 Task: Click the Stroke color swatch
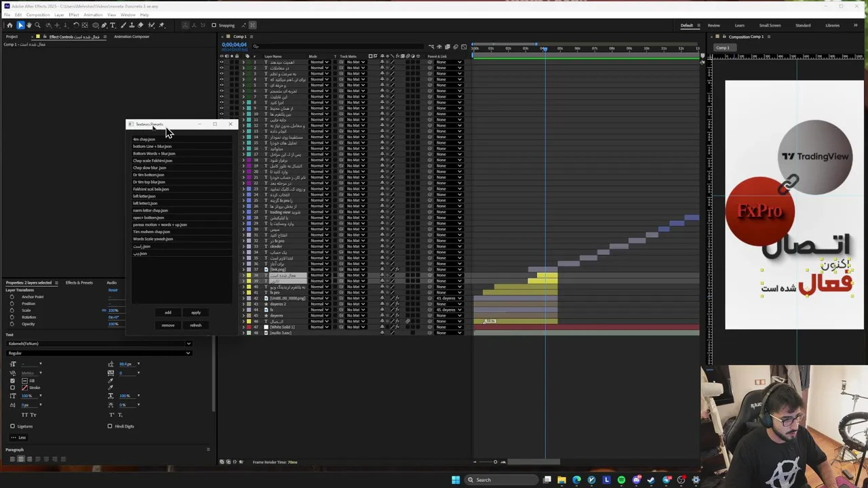pyautogui.click(x=24, y=388)
